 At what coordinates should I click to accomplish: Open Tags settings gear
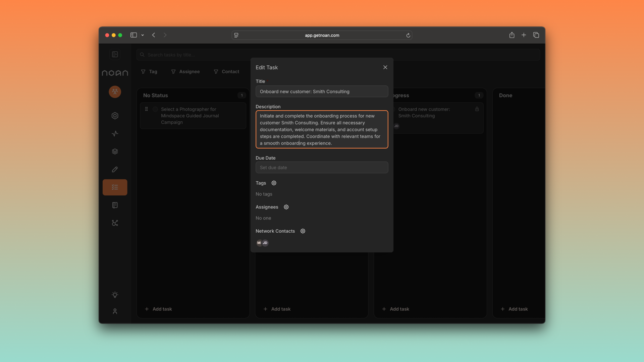[274, 183]
